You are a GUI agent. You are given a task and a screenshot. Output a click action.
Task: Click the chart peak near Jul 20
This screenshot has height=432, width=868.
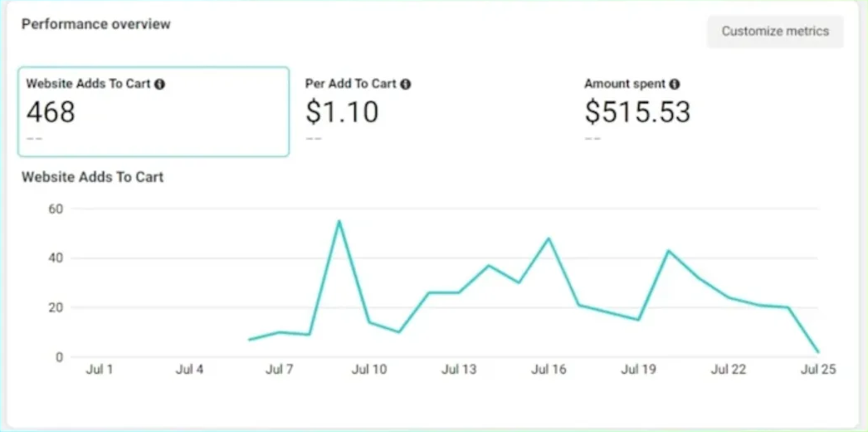tap(668, 250)
